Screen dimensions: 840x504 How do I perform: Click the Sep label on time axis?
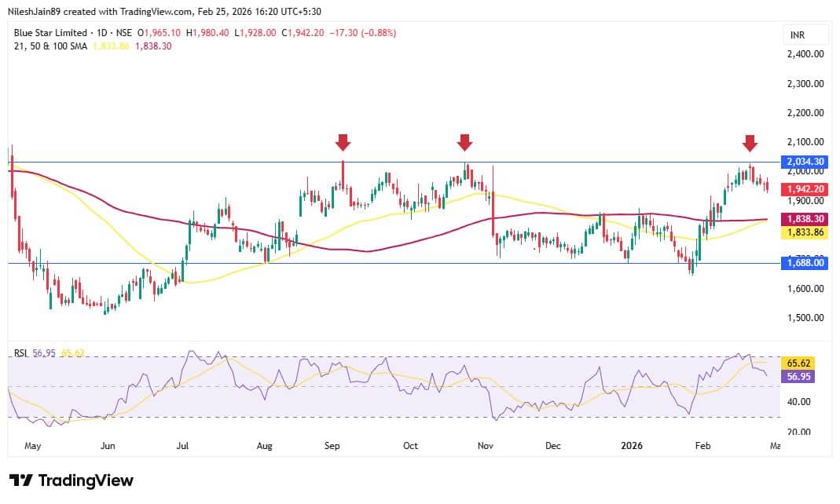click(x=332, y=446)
